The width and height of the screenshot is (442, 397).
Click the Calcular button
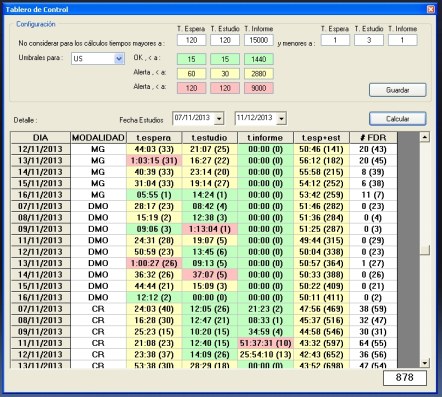tap(397, 119)
